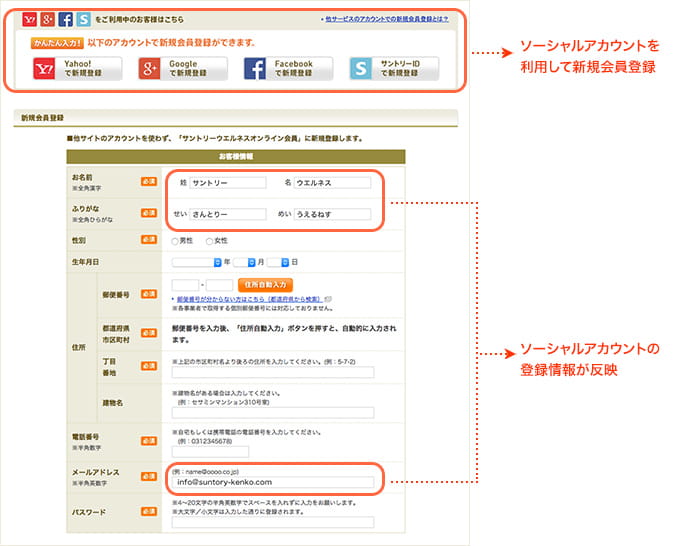Click the お客様情報 table header
Image resolution: width=680 pixels, height=546 pixels.
[x=236, y=157]
